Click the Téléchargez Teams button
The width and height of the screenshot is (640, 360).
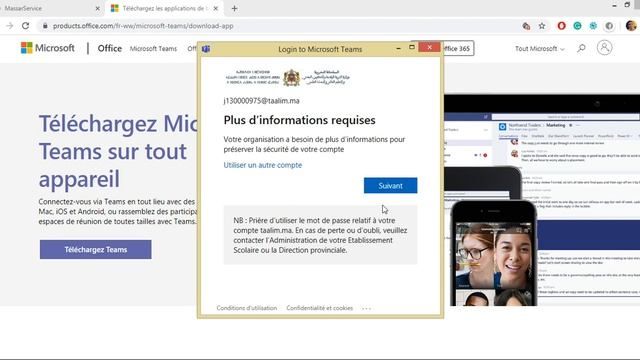[x=96, y=249]
